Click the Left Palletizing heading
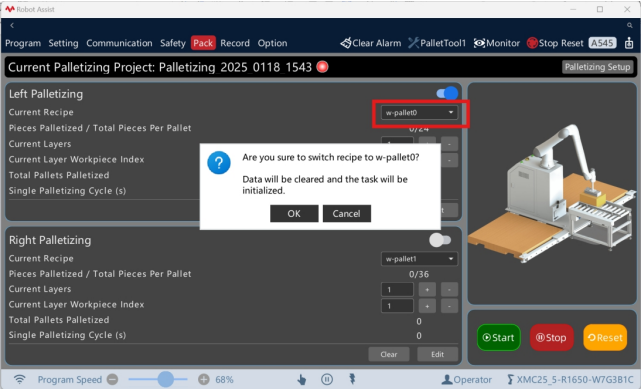This screenshot has height=392, width=644. 46,94
